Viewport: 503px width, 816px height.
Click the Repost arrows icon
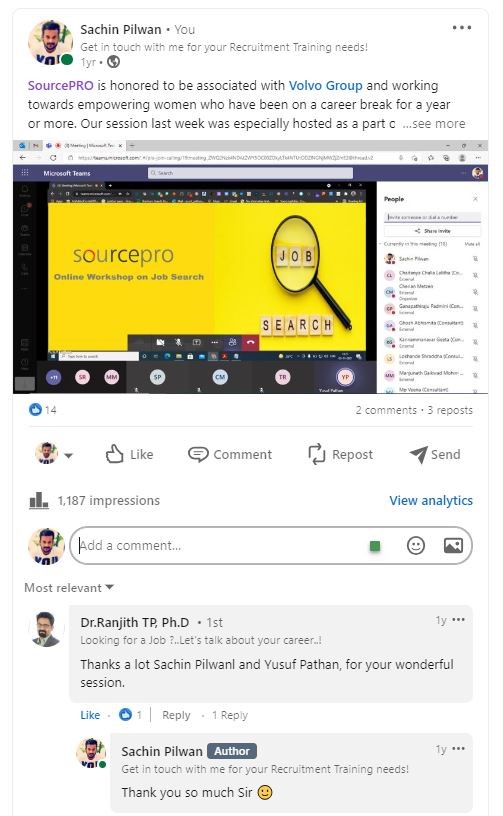pos(316,454)
